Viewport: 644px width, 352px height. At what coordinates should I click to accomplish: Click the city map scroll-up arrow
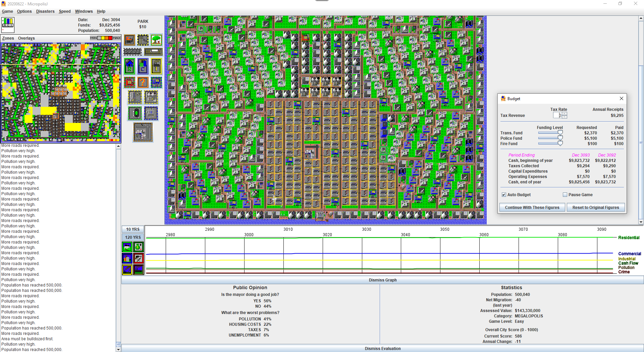(x=641, y=19)
